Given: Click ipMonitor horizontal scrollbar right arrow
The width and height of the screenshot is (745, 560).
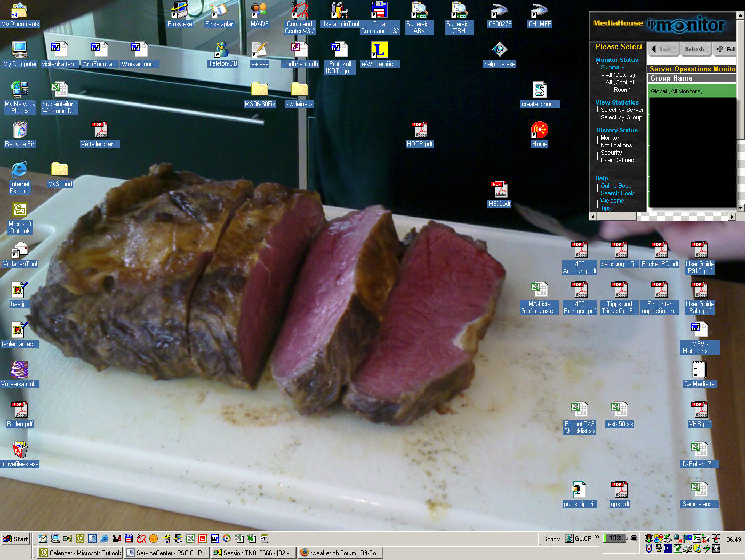Looking at the screenshot, I should [x=732, y=217].
